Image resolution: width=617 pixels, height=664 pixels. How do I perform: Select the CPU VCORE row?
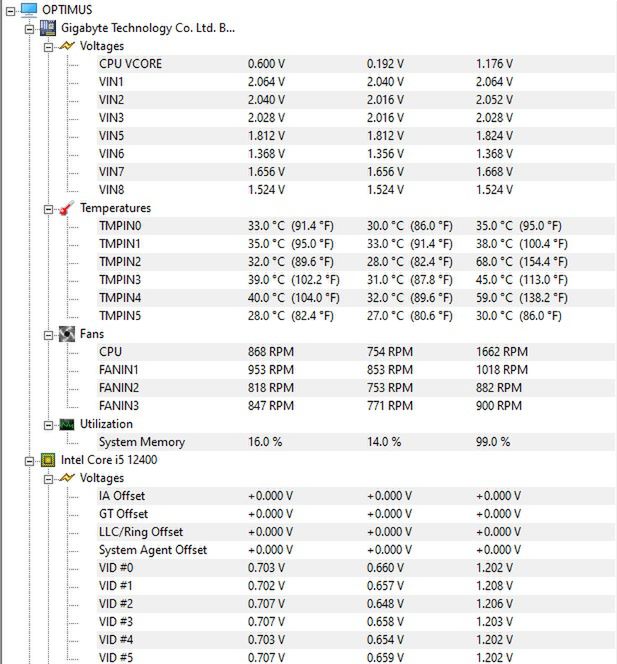tap(356, 64)
